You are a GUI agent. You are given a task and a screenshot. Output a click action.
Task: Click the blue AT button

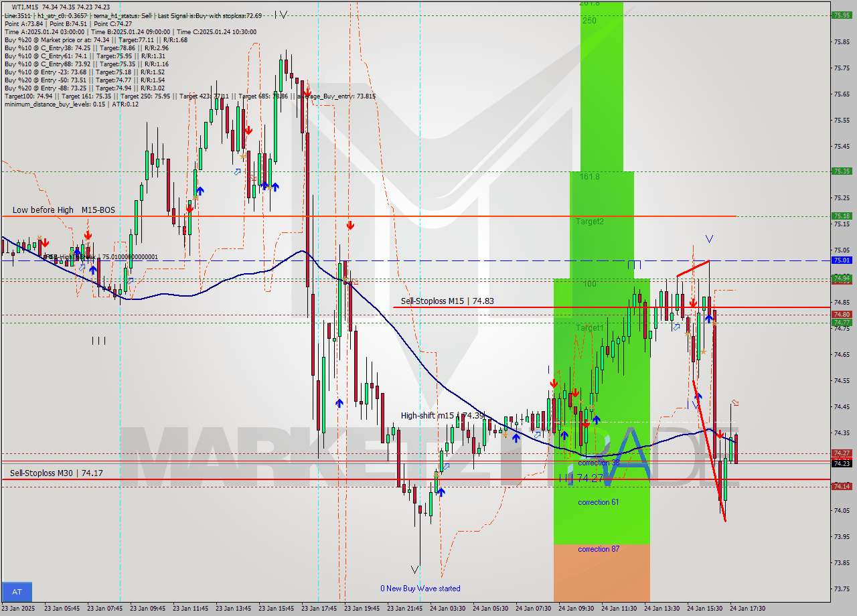pyautogui.click(x=17, y=592)
